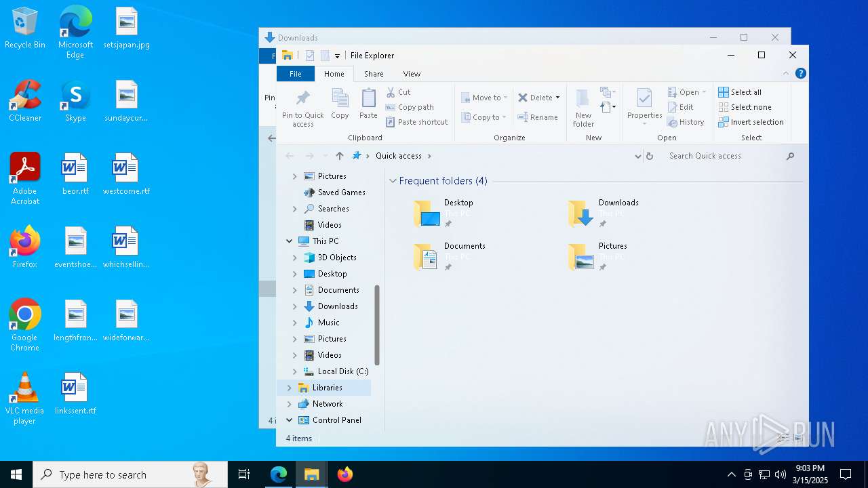Open Customize Quick Access Toolbar dropdown
The height and width of the screenshot is (488, 868).
(337, 56)
